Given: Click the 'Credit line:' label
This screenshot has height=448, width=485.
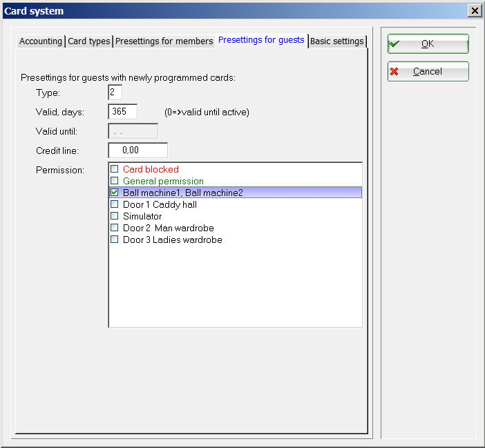Looking at the screenshot, I should click(x=57, y=150).
